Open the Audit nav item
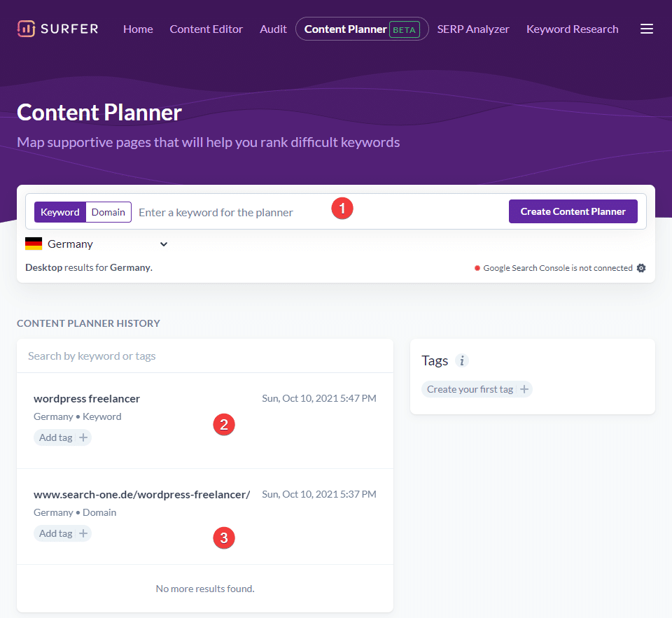 (x=273, y=29)
